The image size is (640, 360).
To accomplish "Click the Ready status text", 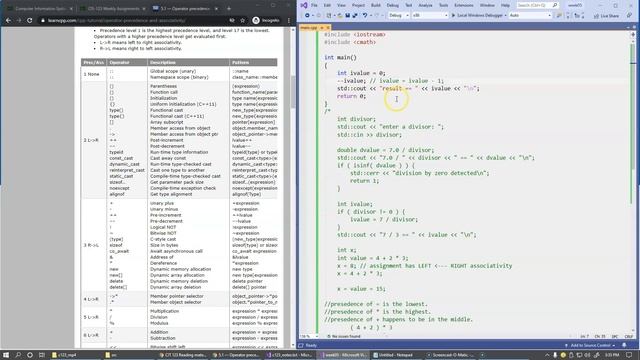I will 311,345.
